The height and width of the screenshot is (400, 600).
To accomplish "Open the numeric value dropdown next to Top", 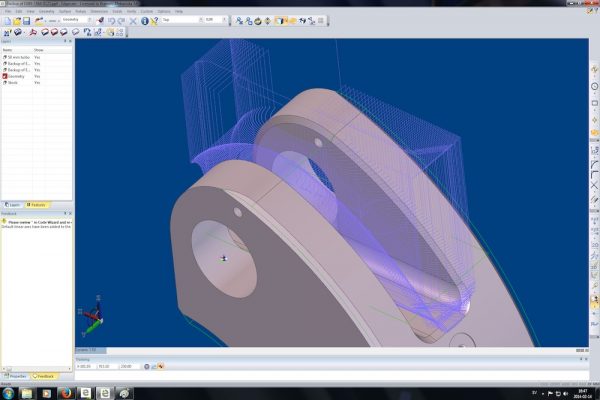I will pyautogui.click(x=225, y=20).
